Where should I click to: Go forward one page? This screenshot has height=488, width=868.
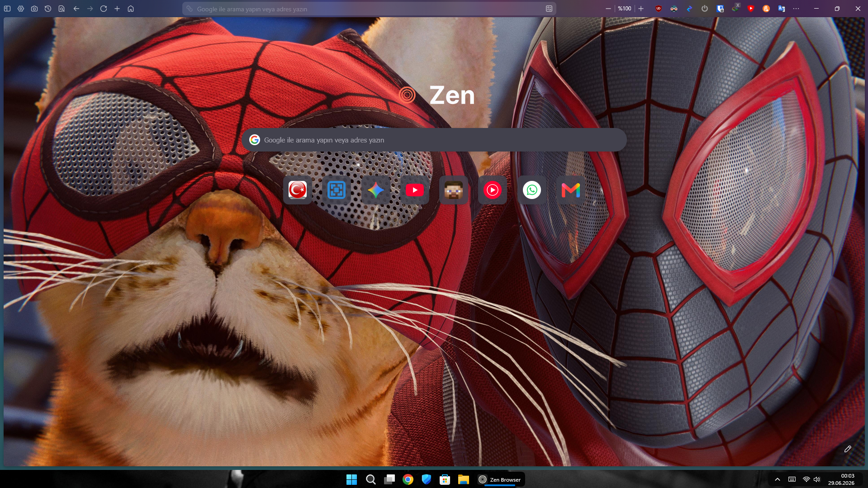tap(90, 9)
